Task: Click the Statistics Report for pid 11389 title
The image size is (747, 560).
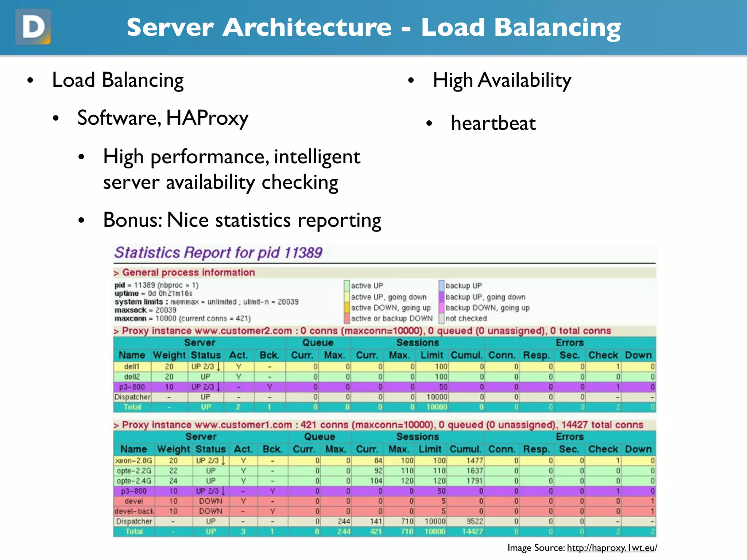Action: pyautogui.click(x=218, y=253)
